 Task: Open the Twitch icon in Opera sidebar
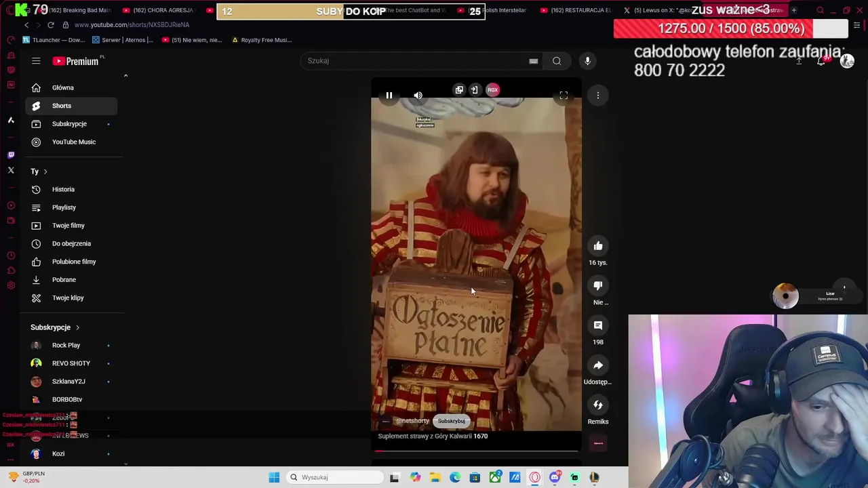[x=11, y=155]
